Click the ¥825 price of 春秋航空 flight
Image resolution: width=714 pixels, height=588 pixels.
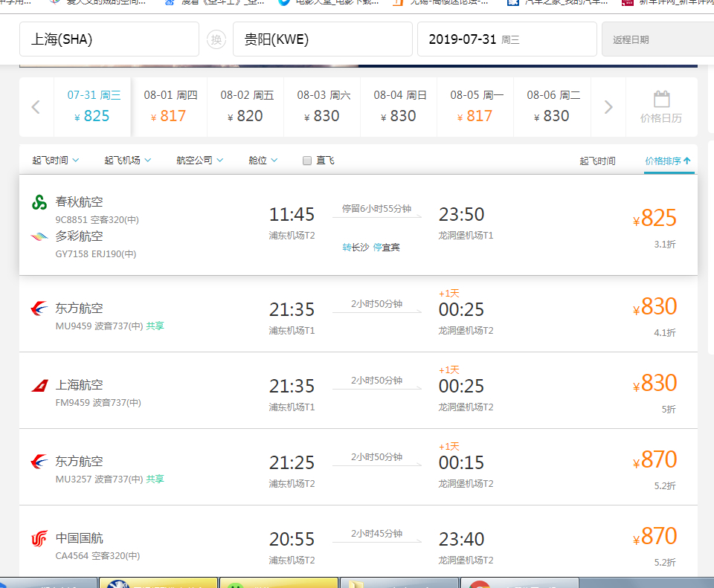tap(654, 218)
